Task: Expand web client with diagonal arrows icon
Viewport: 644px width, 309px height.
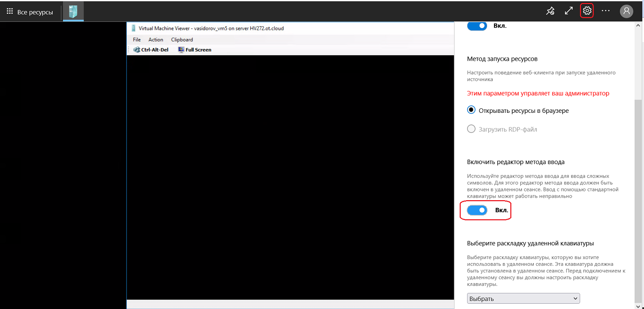Action: click(569, 11)
